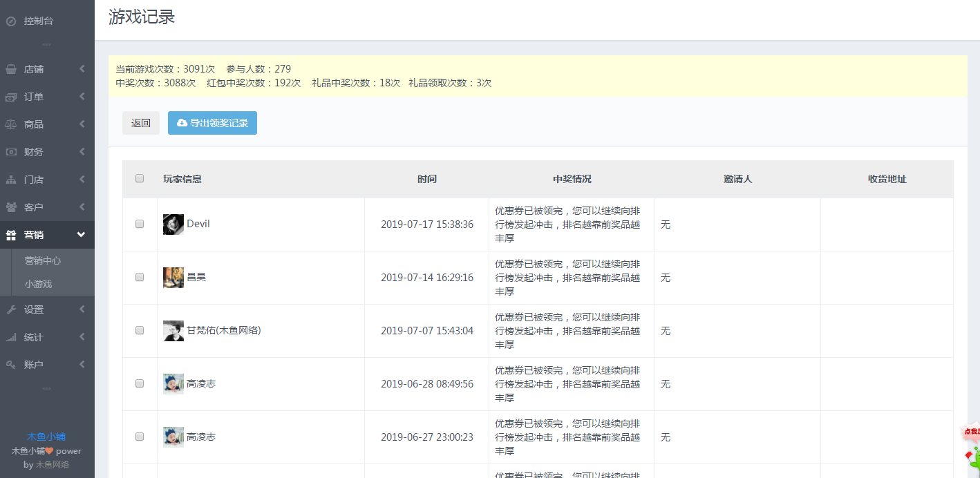Screen dimensions: 980x478
Task: Click the wrench icon beside 设置
Action: [x=11, y=309]
